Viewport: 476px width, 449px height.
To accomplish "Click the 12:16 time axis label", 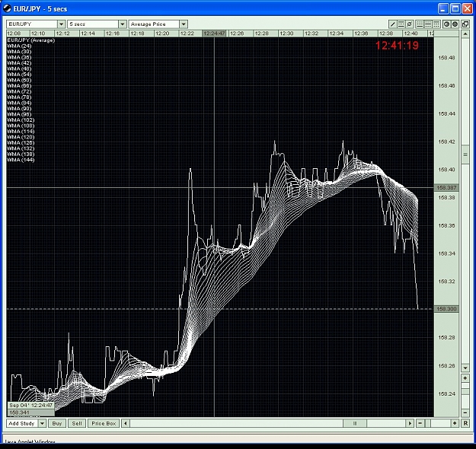I will click(x=112, y=33).
